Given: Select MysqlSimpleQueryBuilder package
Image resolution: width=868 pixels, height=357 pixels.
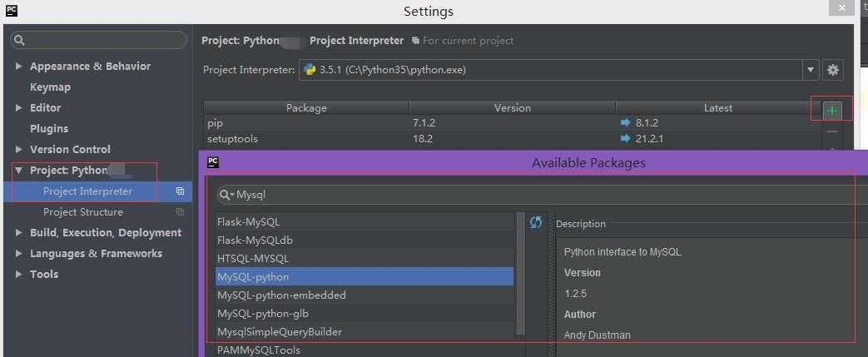Looking at the screenshot, I should (365, 332).
